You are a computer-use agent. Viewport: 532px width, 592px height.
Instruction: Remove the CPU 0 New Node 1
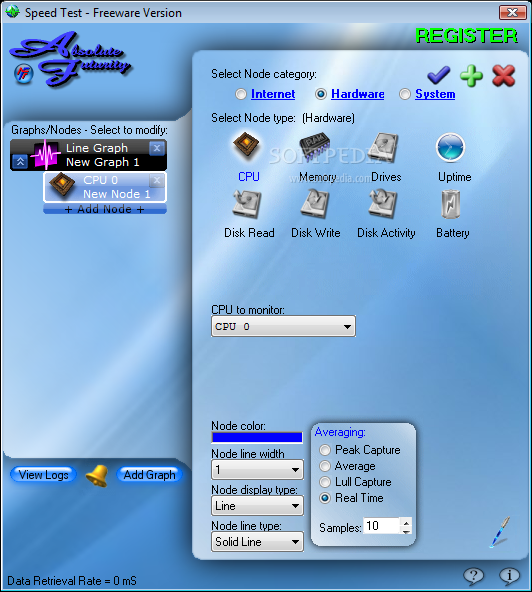(157, 180)
